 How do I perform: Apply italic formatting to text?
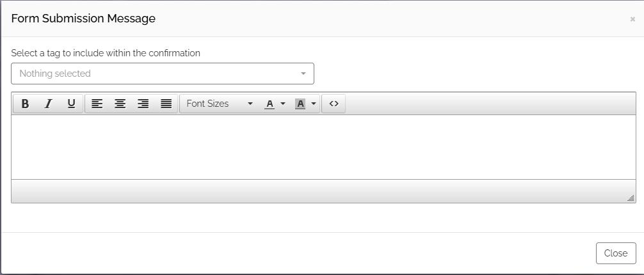(48, 104)
